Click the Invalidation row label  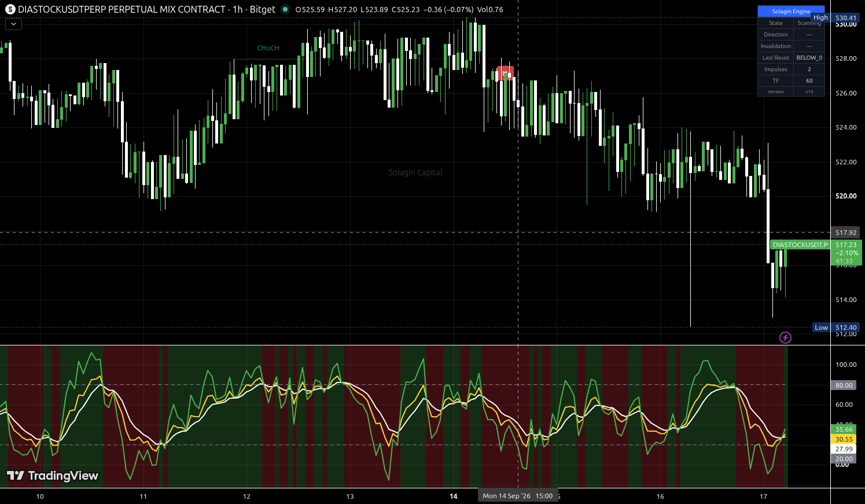coord(775,46)
